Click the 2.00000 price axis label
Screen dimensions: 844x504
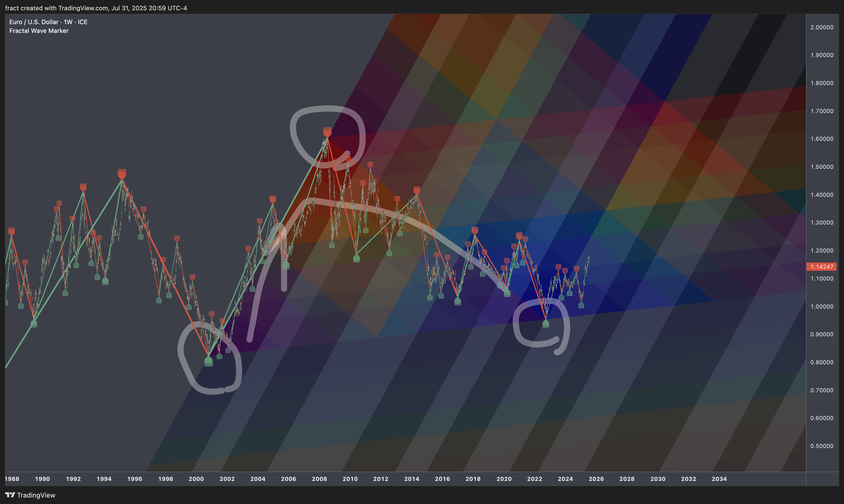coord(822,27)
